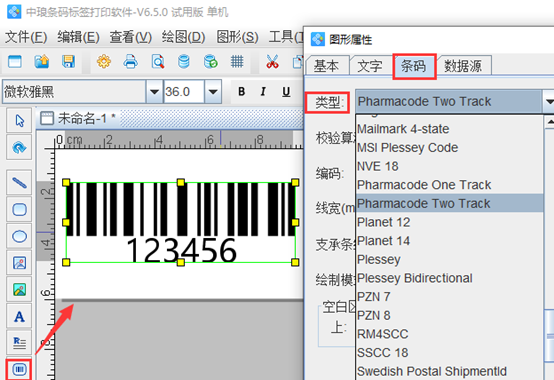This screenshot has width=554, height=380.
Task: Select the text A tool
Action: (x=19, y=317)
